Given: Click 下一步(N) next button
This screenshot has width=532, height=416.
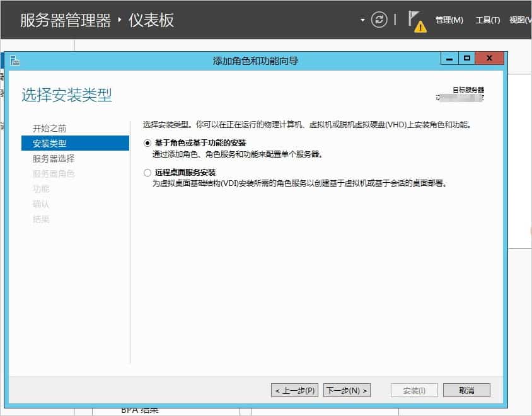Looking at the screenshot, I should (x=347, y=391).
